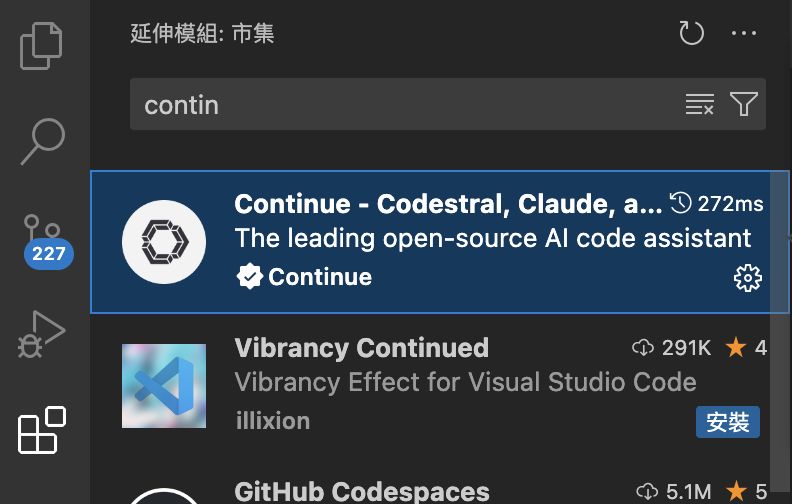Clear the extension search results

pos(699,104)
